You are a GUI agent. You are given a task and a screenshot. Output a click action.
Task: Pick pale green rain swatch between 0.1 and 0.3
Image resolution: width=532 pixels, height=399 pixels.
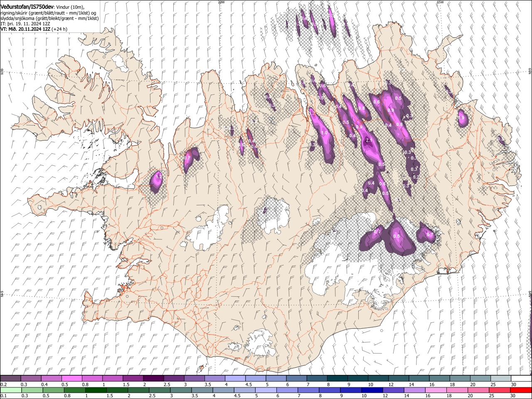click(x=10, y=390)
